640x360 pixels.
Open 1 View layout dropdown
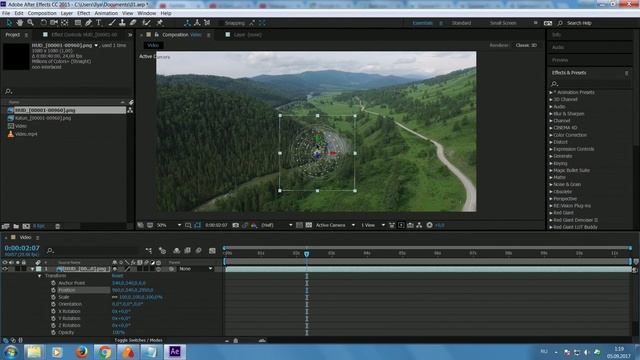click(372, 225)
